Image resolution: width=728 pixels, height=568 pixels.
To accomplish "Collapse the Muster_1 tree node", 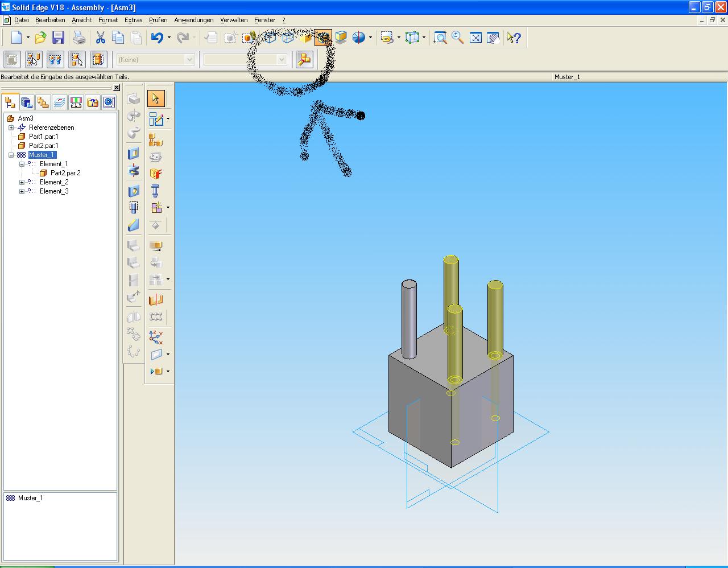I will coord(11,155).
